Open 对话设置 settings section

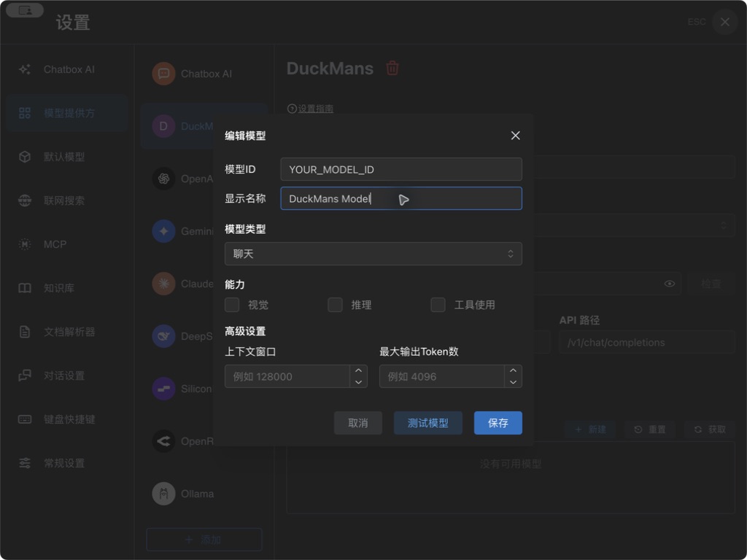[x=67, y=376]
